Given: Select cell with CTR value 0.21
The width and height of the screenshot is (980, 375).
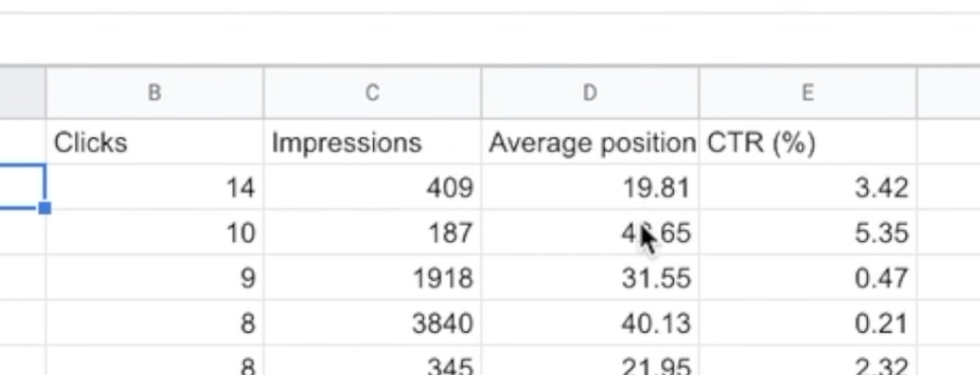Looking at the screenshot, I should click(808, 323).
